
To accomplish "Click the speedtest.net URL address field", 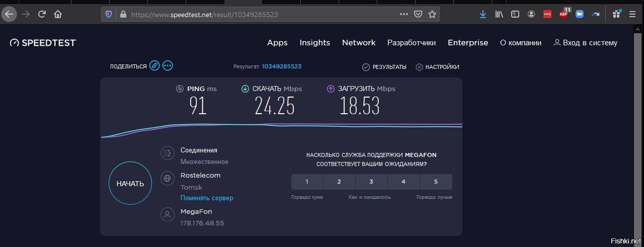I will 252,15.
